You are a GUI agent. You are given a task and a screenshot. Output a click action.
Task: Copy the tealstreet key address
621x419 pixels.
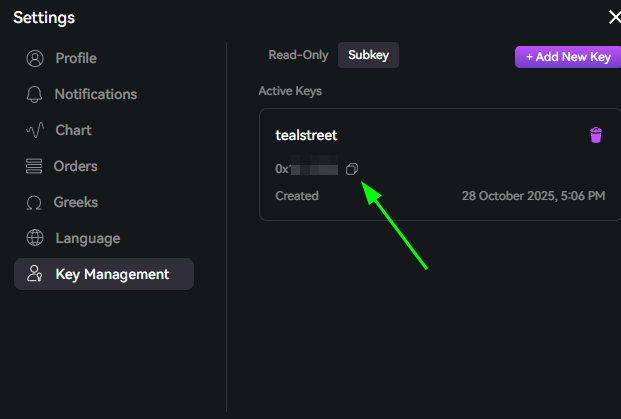click(352, 169)
